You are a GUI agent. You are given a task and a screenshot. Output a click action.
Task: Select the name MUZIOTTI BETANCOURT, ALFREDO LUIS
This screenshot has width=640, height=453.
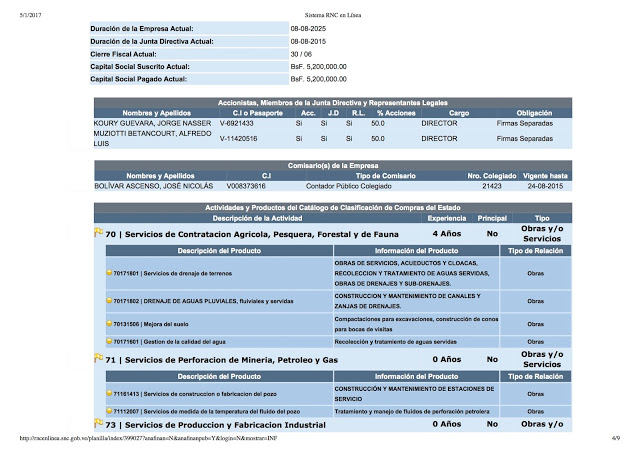coord(152,138)
